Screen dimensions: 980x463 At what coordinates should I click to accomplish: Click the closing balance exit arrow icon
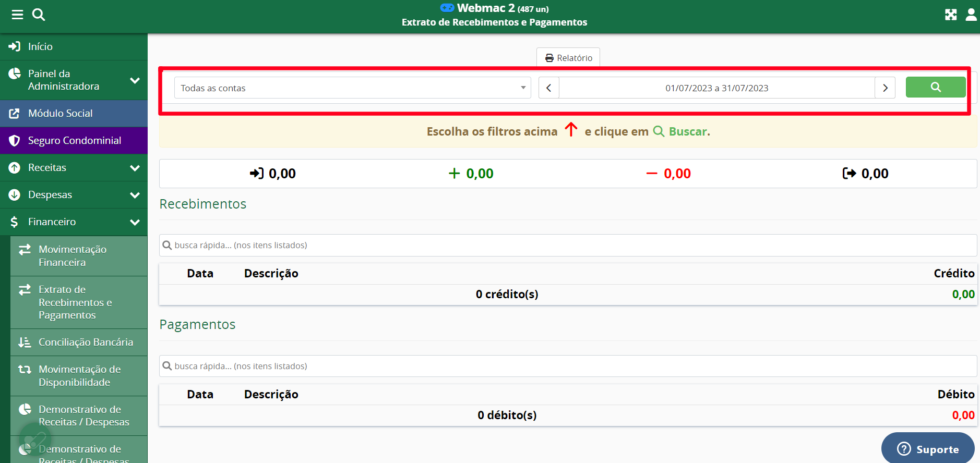pyautogui.click(x=850, y=173)
